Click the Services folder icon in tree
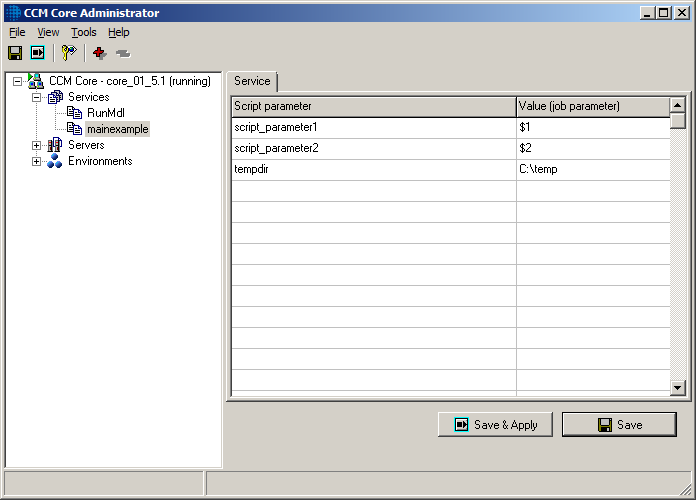 [x=55, y=97]
